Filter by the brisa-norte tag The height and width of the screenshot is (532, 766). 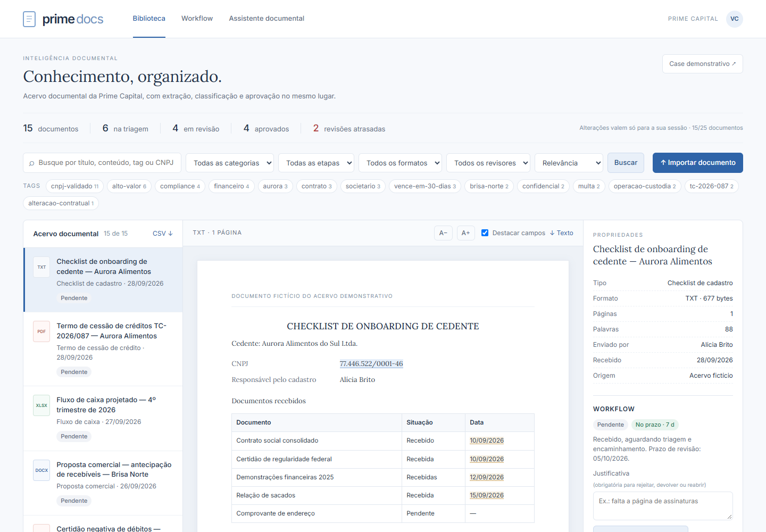[x=489, y=186]
